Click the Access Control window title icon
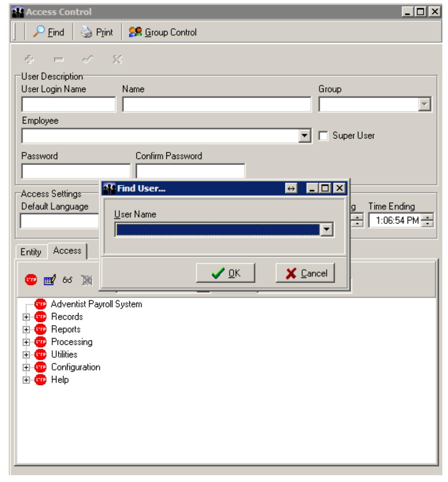448x482 pixels. coord(18,12)
